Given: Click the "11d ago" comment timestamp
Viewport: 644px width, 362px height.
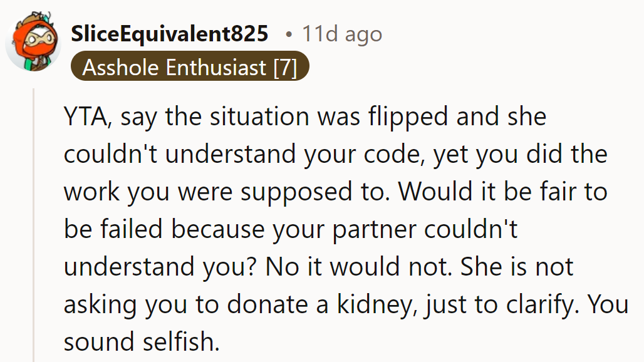Looking at the screenshot, I should pos(341,34).
